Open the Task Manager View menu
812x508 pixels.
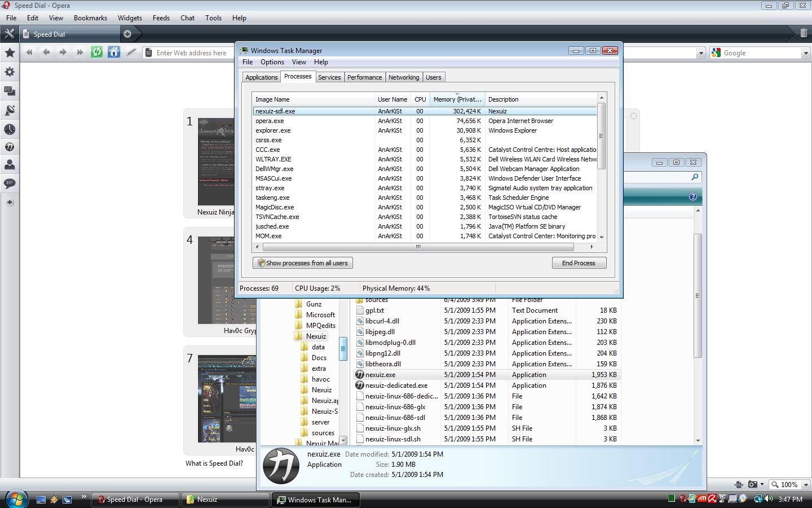pyautogui.click(x=299, y=62)
